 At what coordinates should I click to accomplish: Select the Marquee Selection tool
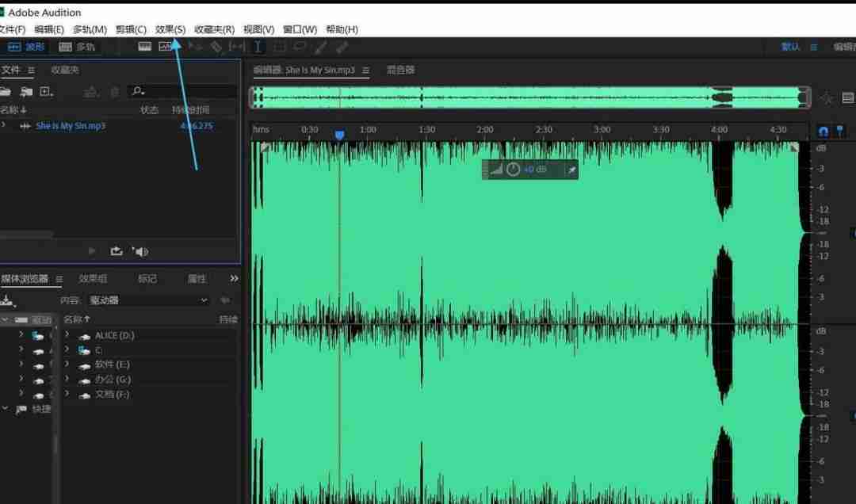coord(279,47)
